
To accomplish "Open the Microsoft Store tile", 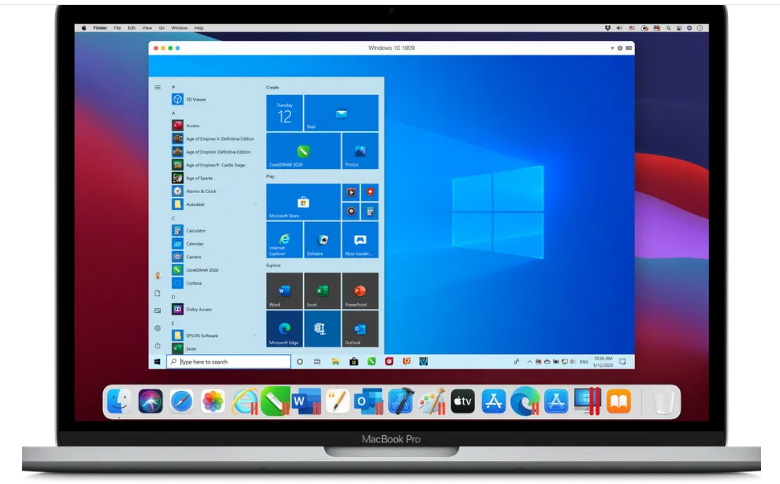I will [x=303, y=202].
